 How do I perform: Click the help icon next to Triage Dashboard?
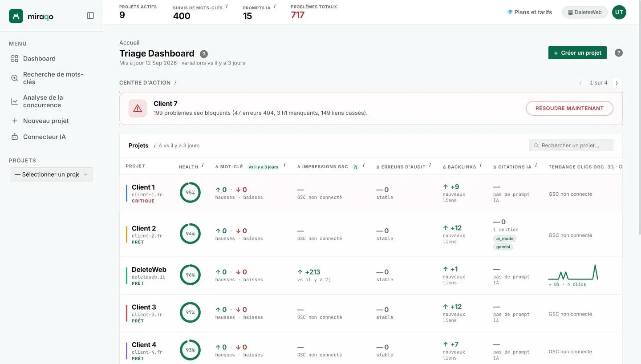click(x=204, y=54)
